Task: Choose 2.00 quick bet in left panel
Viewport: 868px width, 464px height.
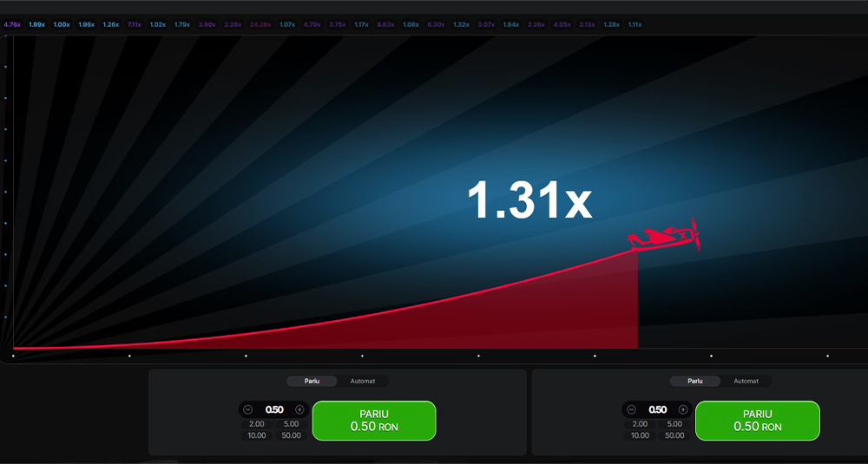Action: [x=257, y=424]
